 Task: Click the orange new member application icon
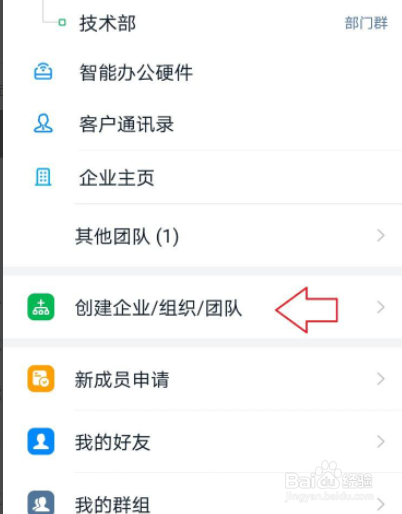coord(41,379)
